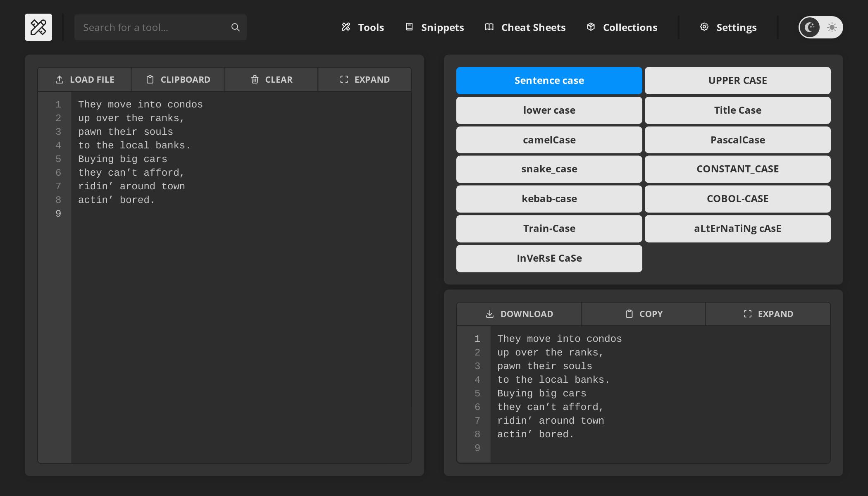
Task: Switch to dark mode with the moon toggle
Action: 809,27
